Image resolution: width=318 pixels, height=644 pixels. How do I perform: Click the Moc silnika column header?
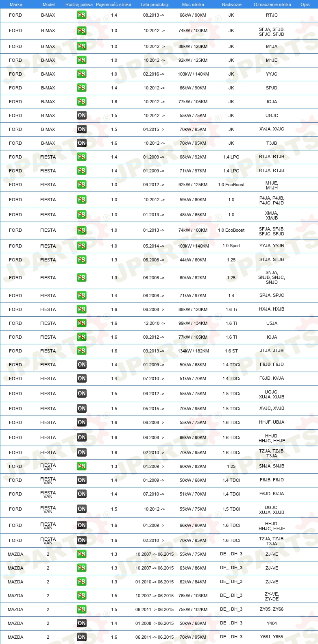[193, 4]
